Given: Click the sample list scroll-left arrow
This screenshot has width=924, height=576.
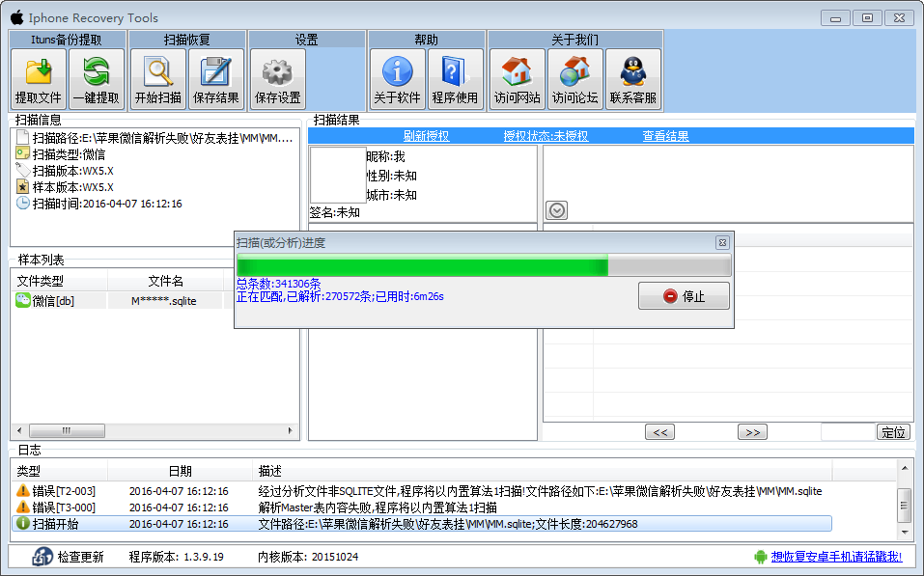Looking at the screenshot, I should (x=19, y=430).
